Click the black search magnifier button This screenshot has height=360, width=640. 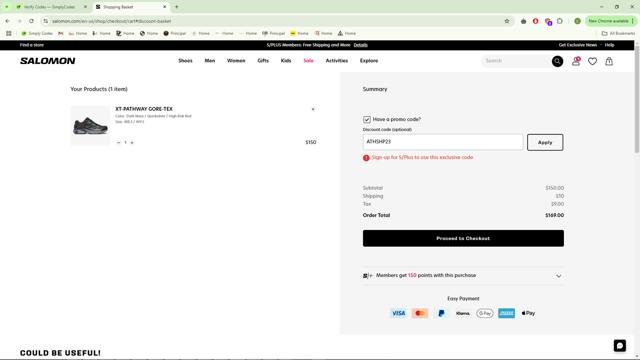point(557,61)
